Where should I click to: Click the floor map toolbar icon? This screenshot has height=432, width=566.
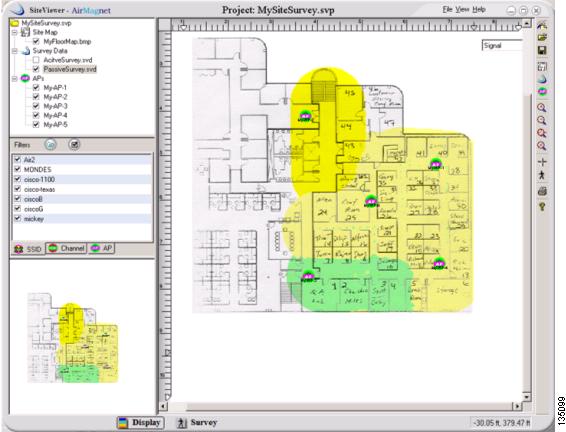[x=542, y=66]
